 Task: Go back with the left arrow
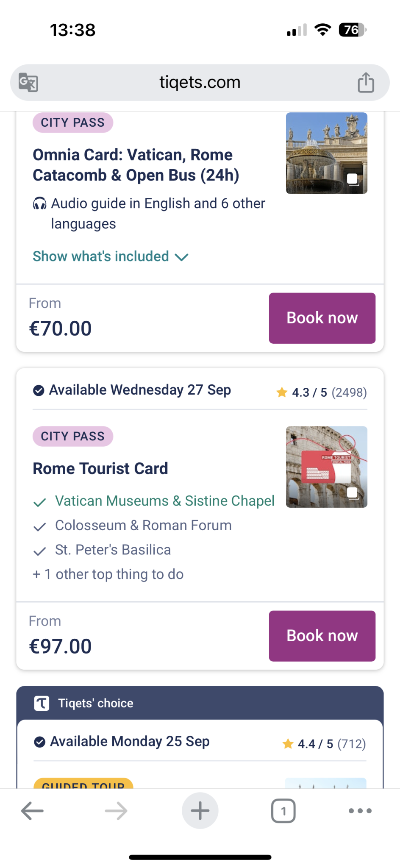pos(32,811)
